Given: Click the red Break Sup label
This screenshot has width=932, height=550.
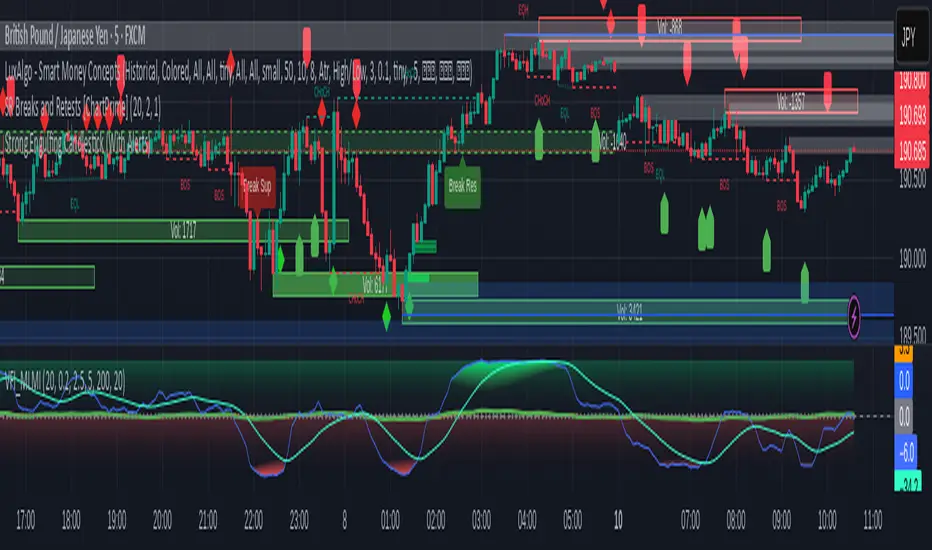Looking at the screenshot, I should tap(257, 186).
